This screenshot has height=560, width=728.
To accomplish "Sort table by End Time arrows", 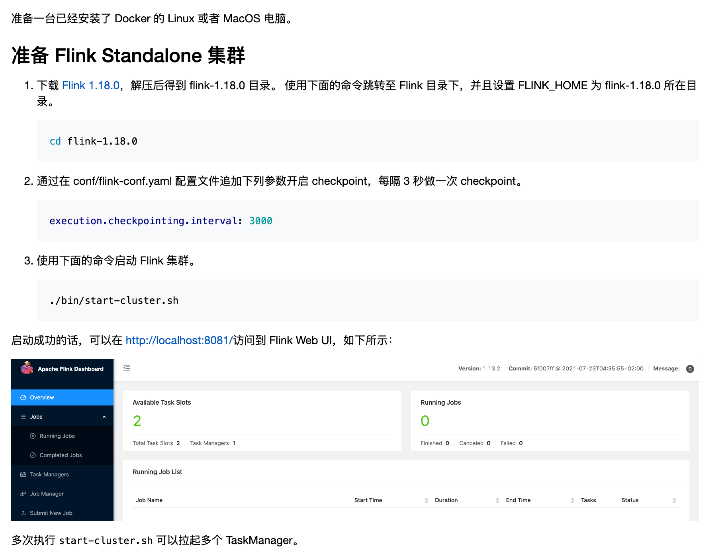I will pyautogui.click(x=572, y=500).
